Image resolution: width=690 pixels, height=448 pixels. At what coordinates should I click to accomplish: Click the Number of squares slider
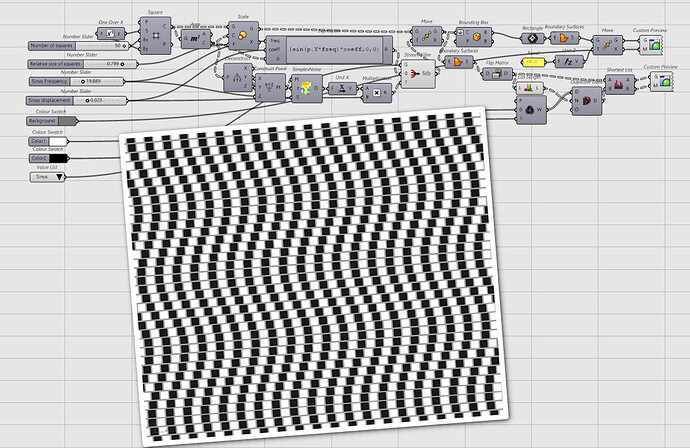(78, 46)
